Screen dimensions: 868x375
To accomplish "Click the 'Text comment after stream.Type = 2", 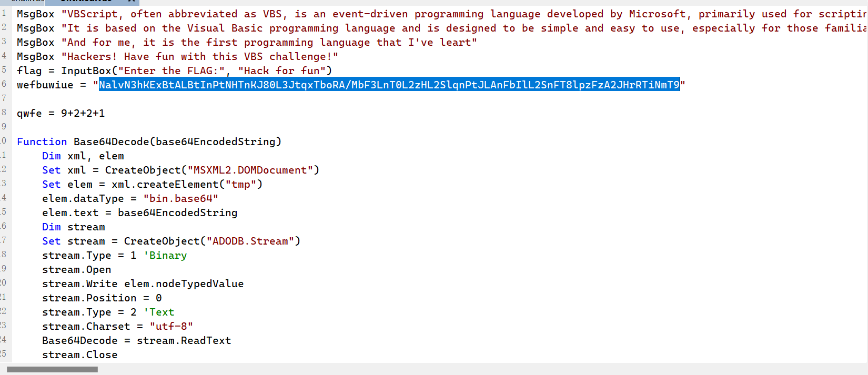I will pos(159,312).
